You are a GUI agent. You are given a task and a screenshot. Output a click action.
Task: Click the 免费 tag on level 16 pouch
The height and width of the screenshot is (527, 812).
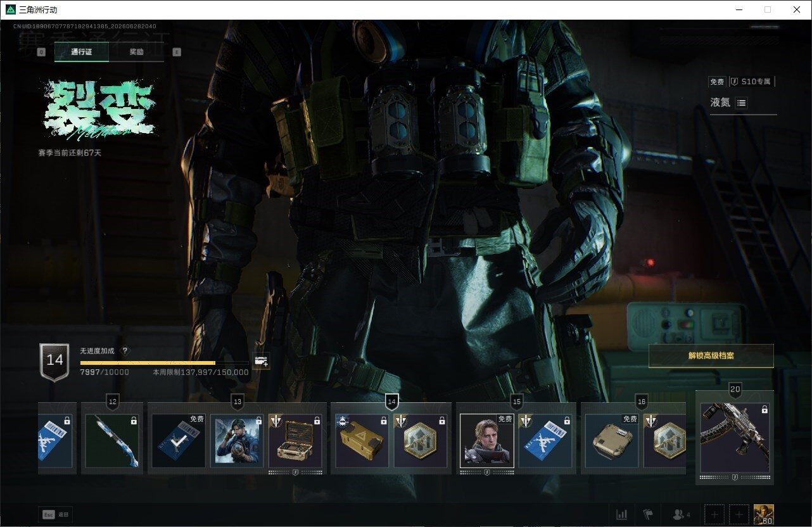(630, 419)
